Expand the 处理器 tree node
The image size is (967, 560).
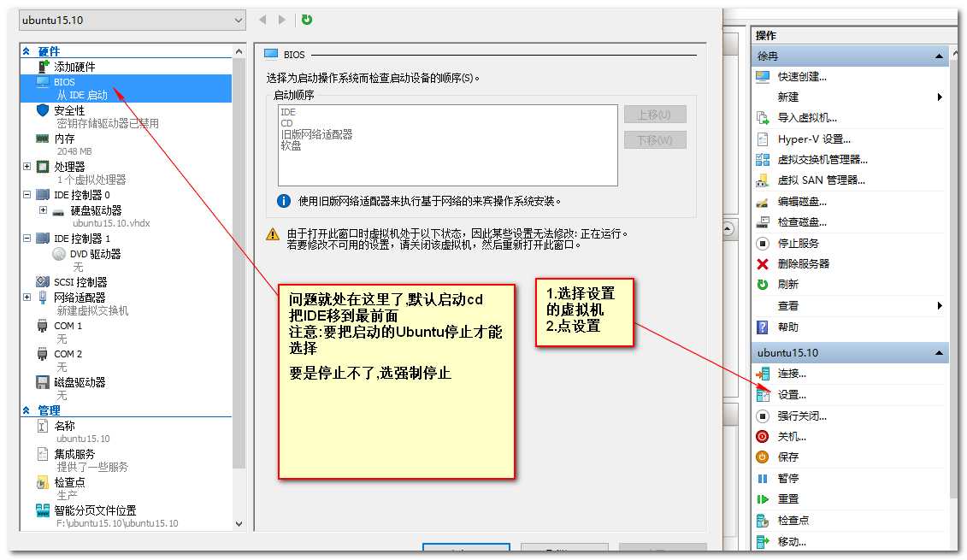tap(27, 167)
